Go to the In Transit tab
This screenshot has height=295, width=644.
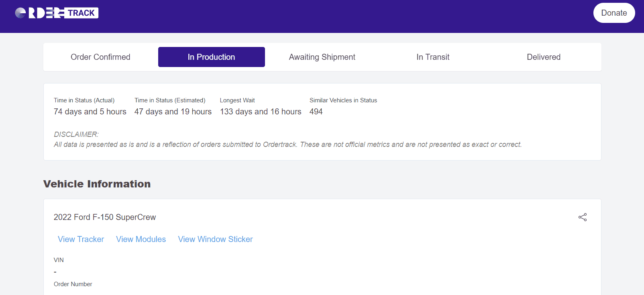click(x=433, y=57)
